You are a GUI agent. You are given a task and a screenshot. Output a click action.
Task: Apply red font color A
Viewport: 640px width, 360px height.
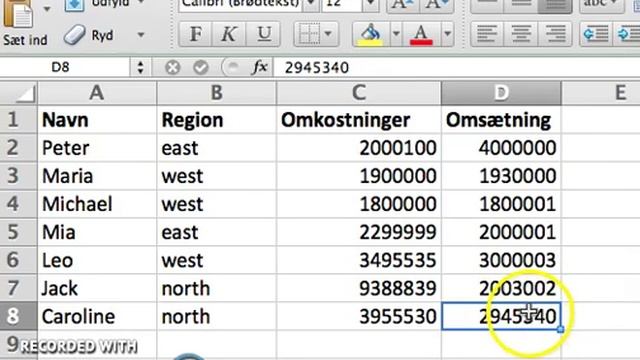(x=421, y=34)
